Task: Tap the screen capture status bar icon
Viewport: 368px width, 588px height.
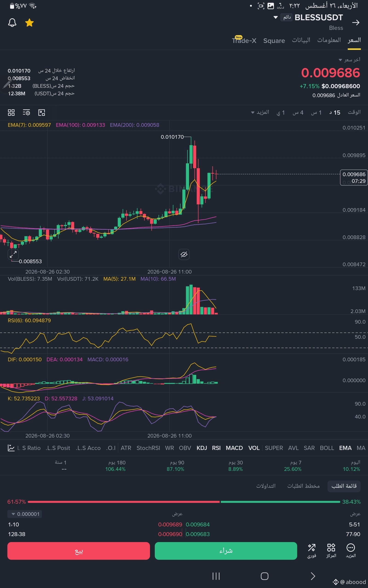Action: coord(261,6)
